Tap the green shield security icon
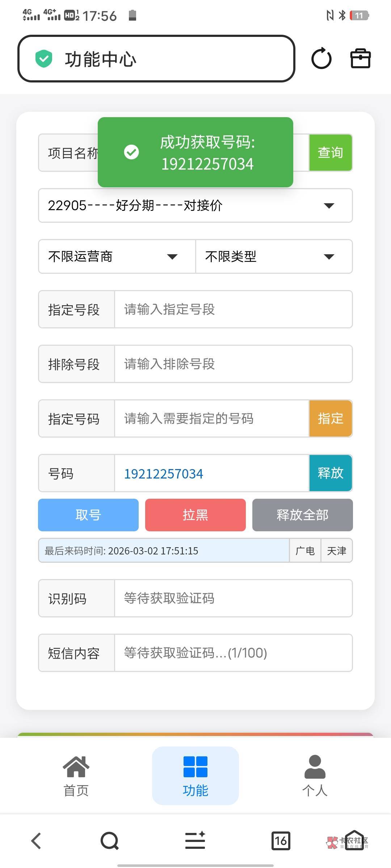 (x=44, y=59)
